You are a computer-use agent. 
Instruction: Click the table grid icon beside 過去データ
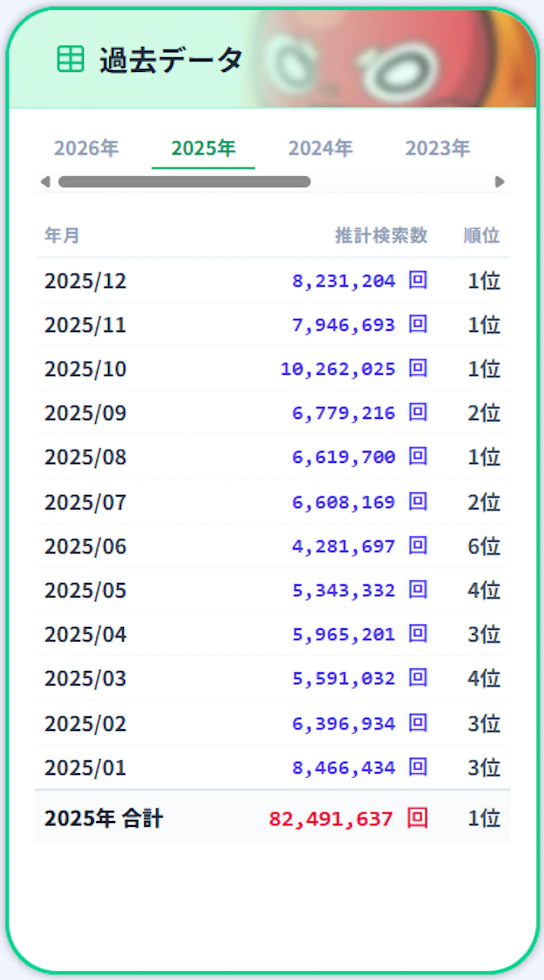coord(71,59)
